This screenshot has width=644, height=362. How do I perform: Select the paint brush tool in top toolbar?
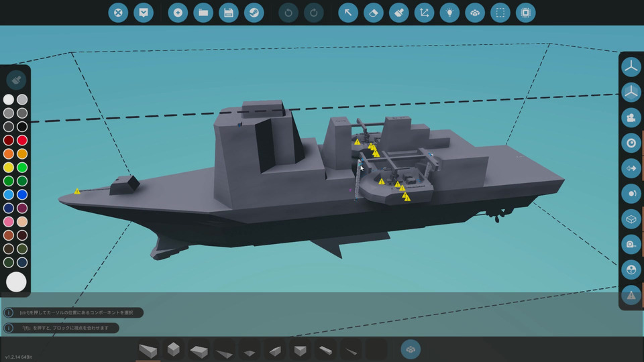coord(398,13)
